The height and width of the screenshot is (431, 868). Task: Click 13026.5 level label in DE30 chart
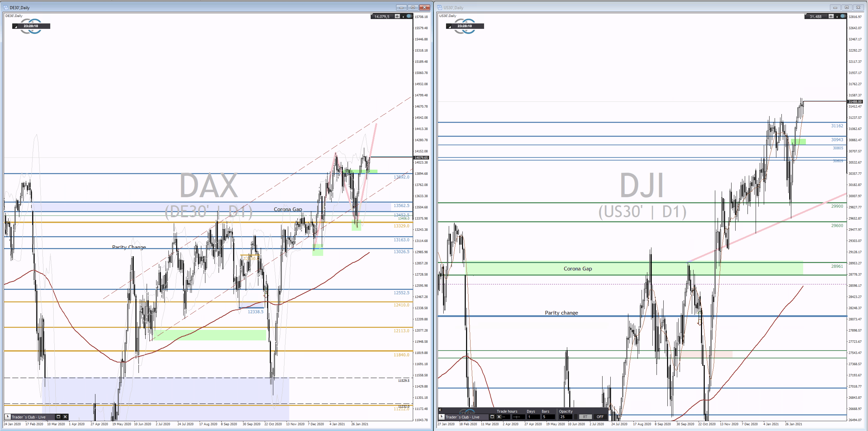[402, 252]
